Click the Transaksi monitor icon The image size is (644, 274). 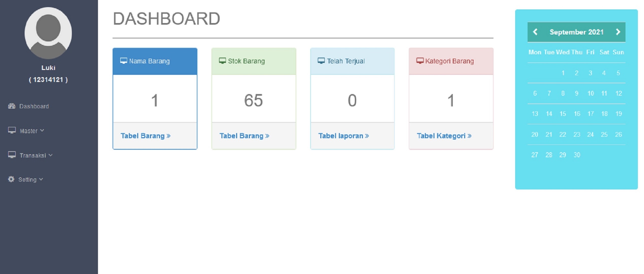tap(12, 155)
